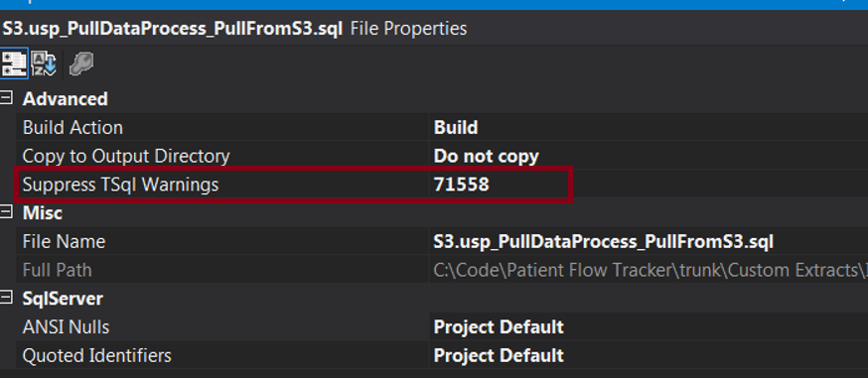Select Build Action value Build
This screenshot has height=378, width=868.
point(649,127)
